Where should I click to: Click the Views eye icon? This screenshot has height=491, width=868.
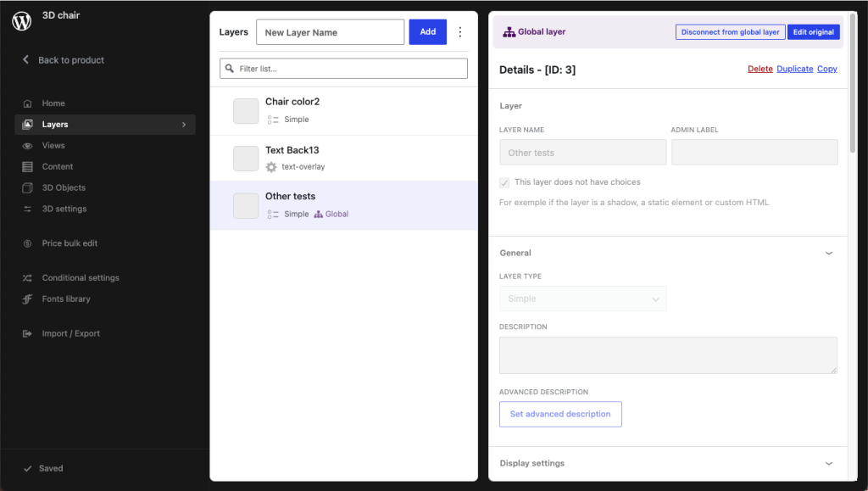click(27, 146)
